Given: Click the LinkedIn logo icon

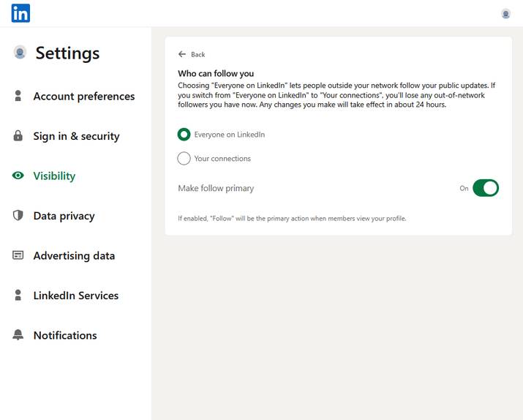Looking at the screenshot, I should 20,13.
